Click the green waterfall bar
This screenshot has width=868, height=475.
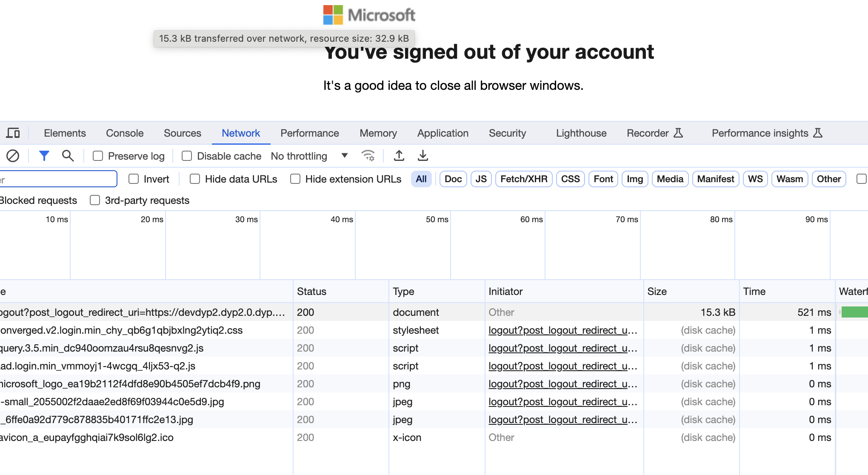(x=854, y=312)
